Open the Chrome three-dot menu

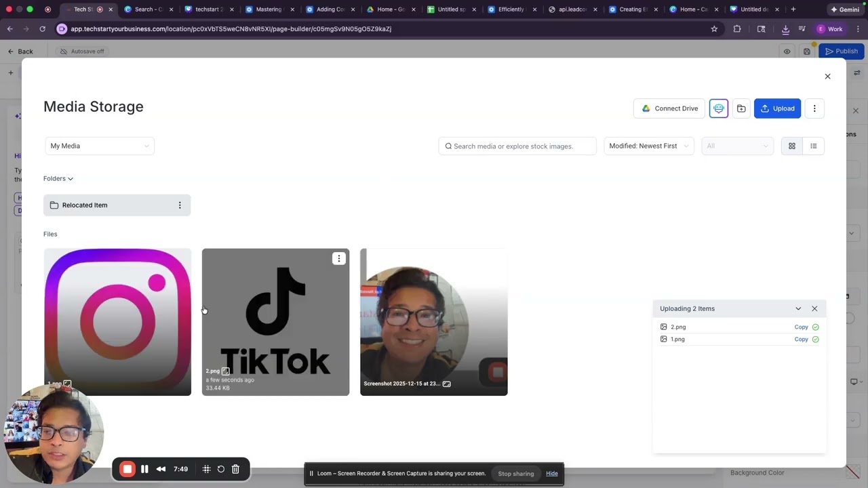coord(858,29)
